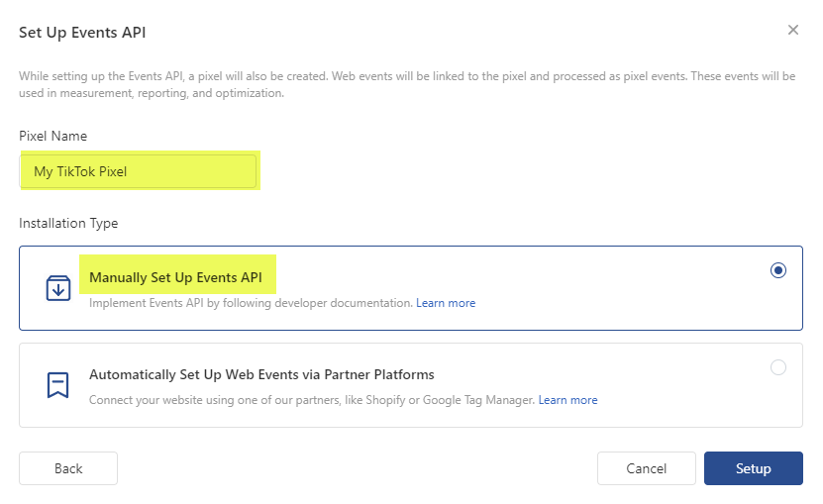
Task: Select the Automatically Set Up Web Events radio button
Action: [778, 367]
